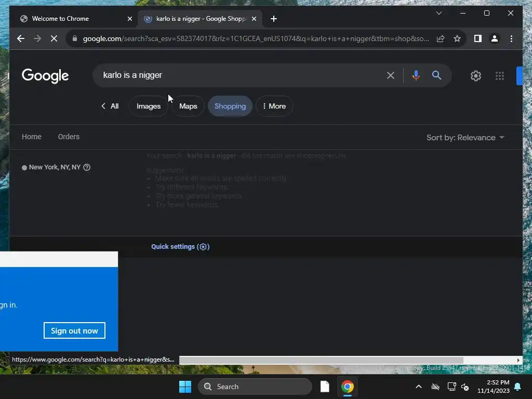Image resolution: width=532 pixels, height=399 pixels.
Task: Click the OneDrive cloud tray icon
Action: coord(435,387)
